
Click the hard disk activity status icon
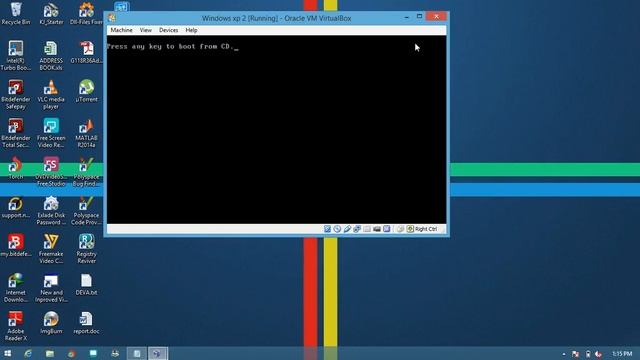(x=327, y=229)
